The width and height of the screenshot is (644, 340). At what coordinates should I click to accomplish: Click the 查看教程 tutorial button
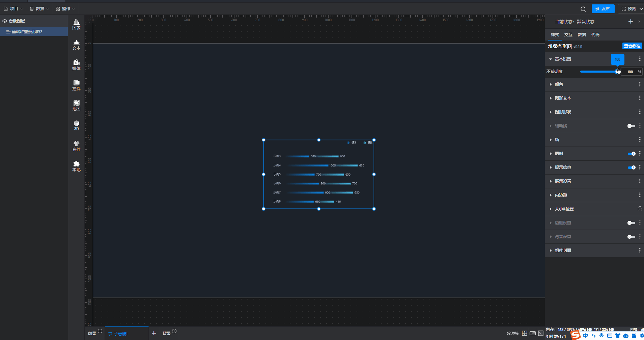click(632, 46)
